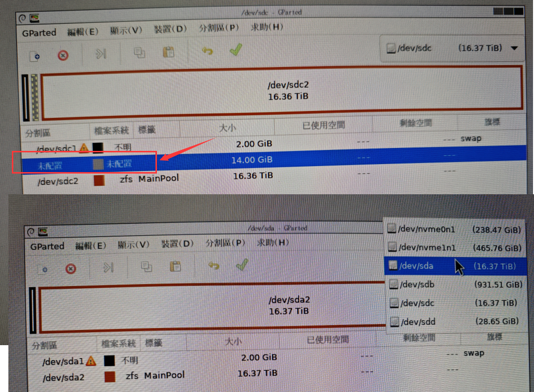This screenshot has height=392, width=534.
Task: Select /dev/sdc1 row in partition list
Action: [274, 144]
